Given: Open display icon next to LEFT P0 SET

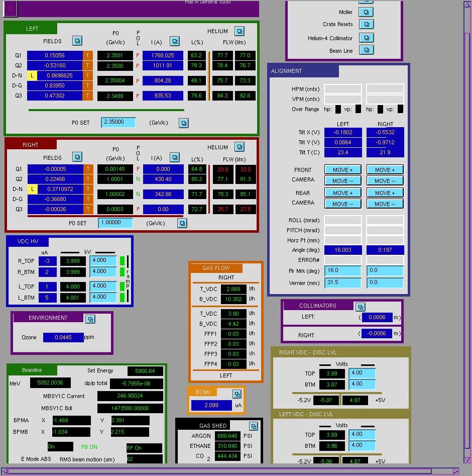Looking at the screenshot, I should click(183, 123).
